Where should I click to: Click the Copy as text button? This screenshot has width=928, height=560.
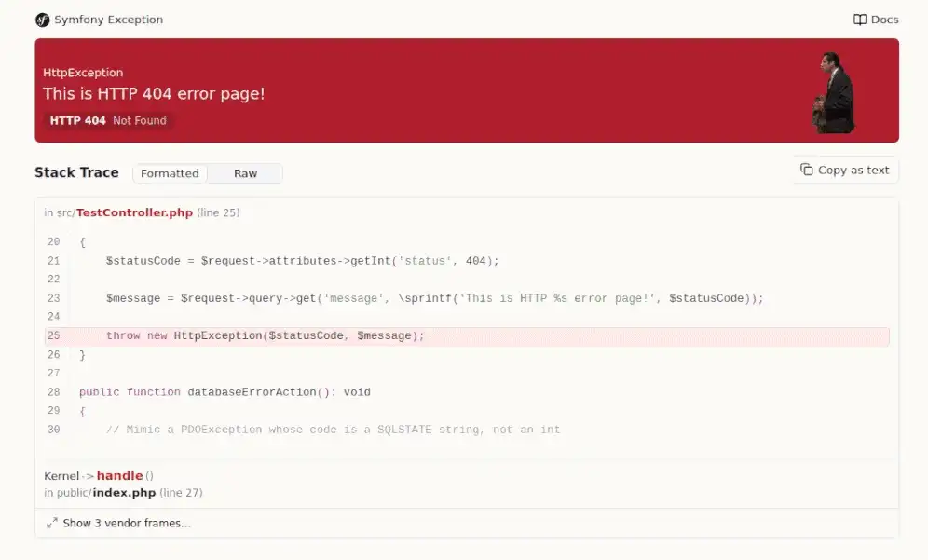click(845, 171)
